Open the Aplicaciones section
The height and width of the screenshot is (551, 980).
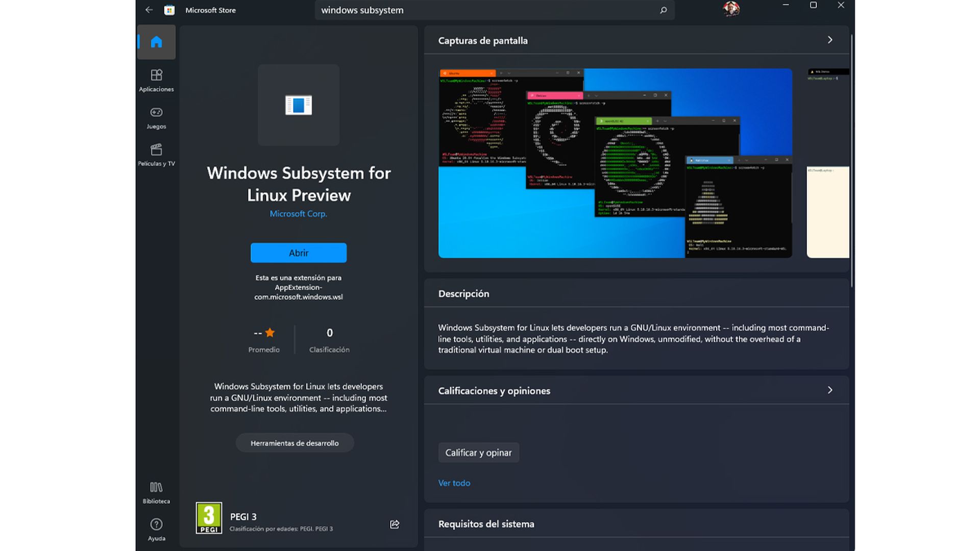(156, 81)
